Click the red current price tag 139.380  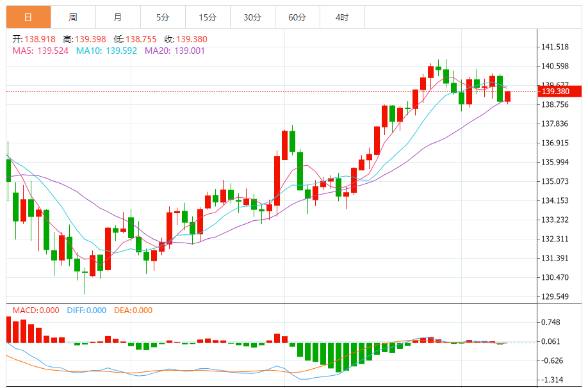tap(560, 92)
